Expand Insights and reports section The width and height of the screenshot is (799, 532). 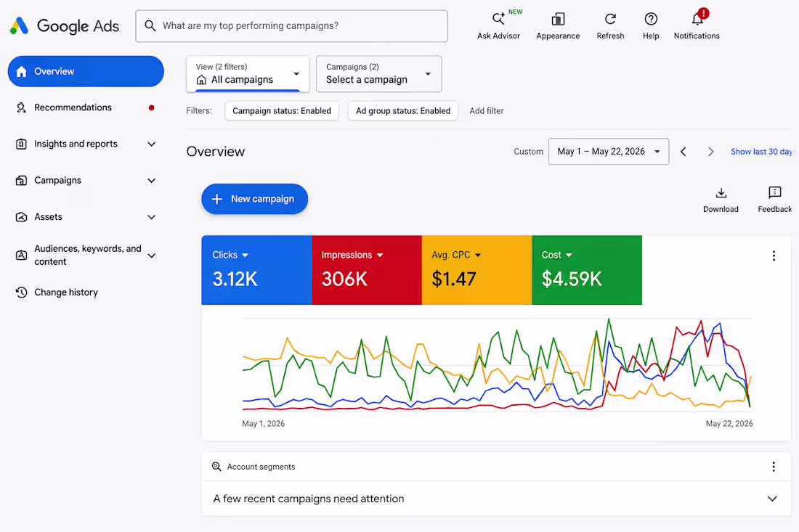[151, 144]
